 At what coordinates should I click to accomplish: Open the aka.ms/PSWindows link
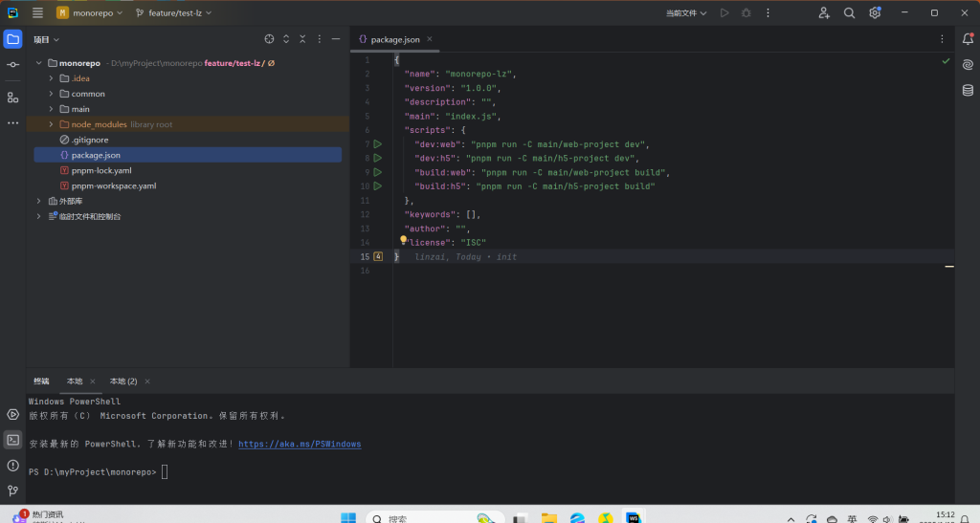tap(300, 444)
